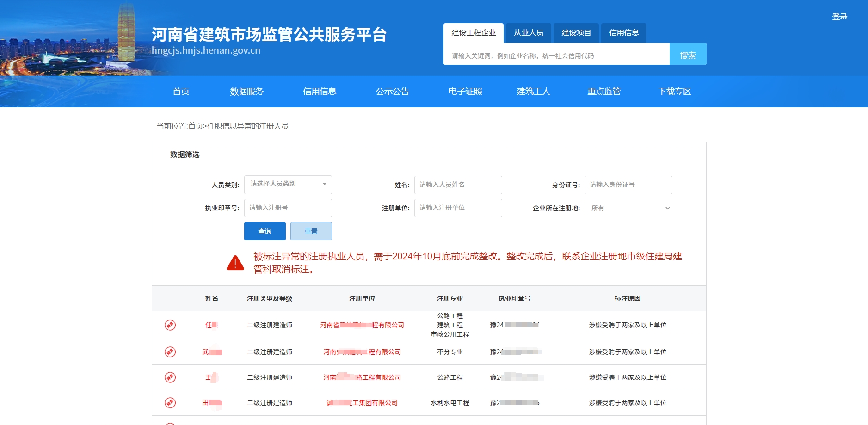This screenshot has width=868, height=425.
Task: Open the 数据服务 navigation menu
Action: click(246, 92)
